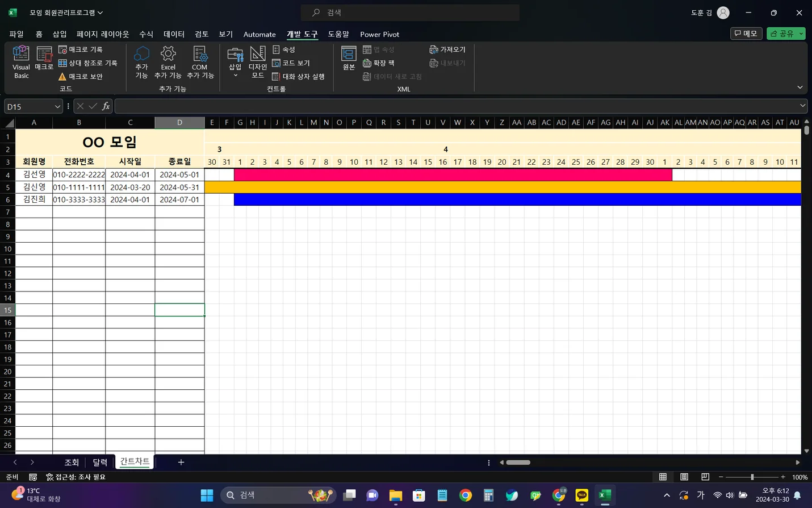Collapse the ribbon with chevron
The height and width of the screenshot is (508, 812).
point(800,87)
